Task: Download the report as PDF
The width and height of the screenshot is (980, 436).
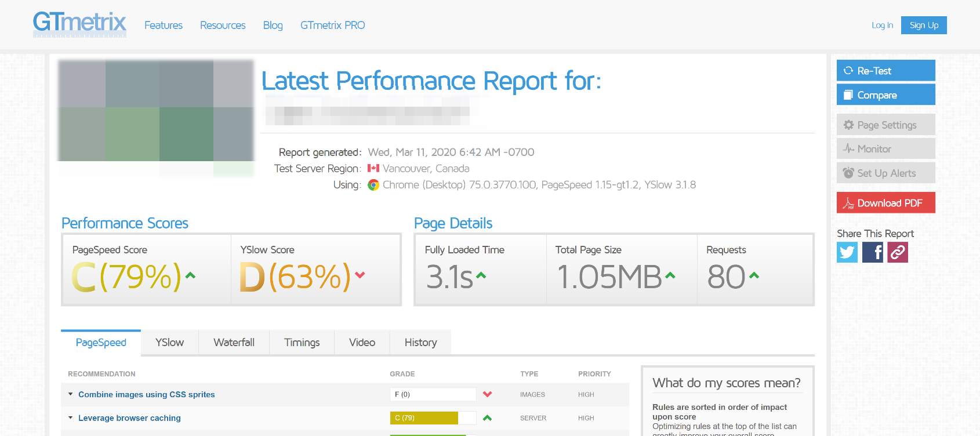Action: coord(886,203)
